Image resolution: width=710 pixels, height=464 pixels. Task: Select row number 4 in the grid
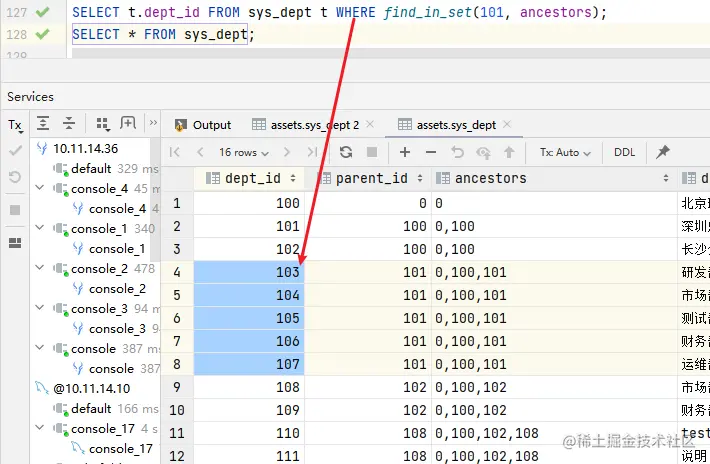click(x=177, y=272)
